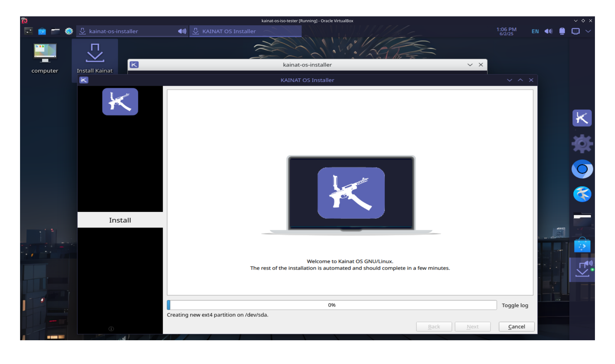Click kainat-os-installer background window menu icon
Screen dimensions: 615x364
pyautogui.click(x=134, y=65)
